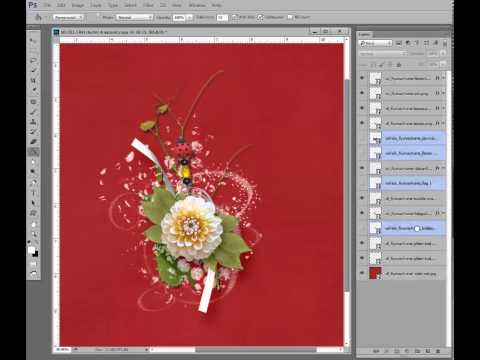Filter layers for pixel layers
Image resolution: width=480 pixels, height=360 pixels.
coord(399,43)
